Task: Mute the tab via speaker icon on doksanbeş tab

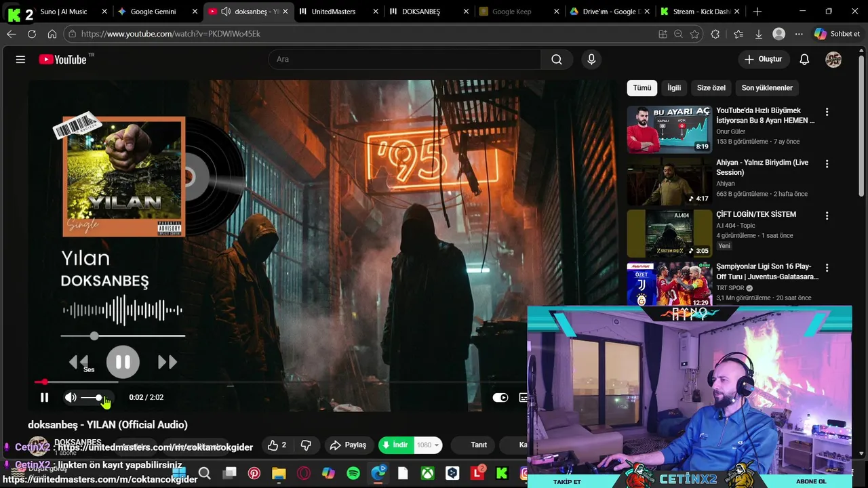Action: point(226,12)
